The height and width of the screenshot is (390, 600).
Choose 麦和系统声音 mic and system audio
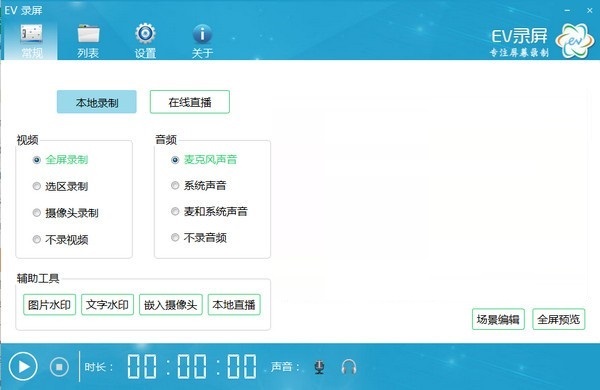pyautogui.click(x=210, y=211)
